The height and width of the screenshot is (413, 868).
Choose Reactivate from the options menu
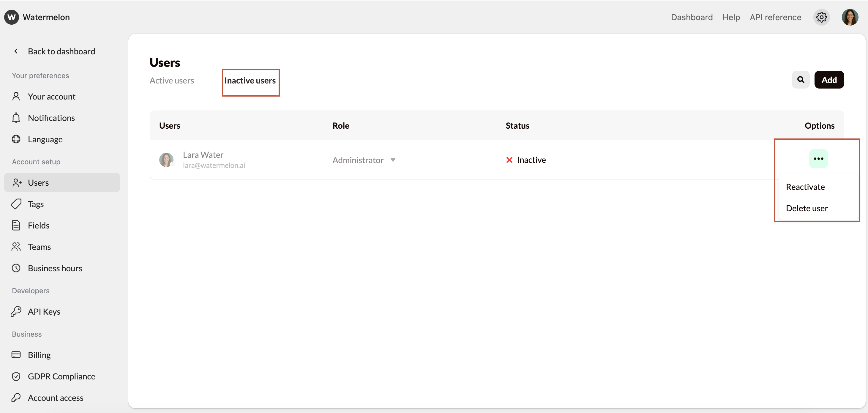click(x=805, y=186)
